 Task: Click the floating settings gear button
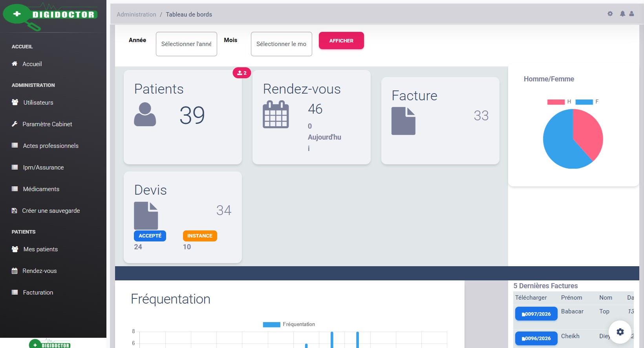point(620,332)
